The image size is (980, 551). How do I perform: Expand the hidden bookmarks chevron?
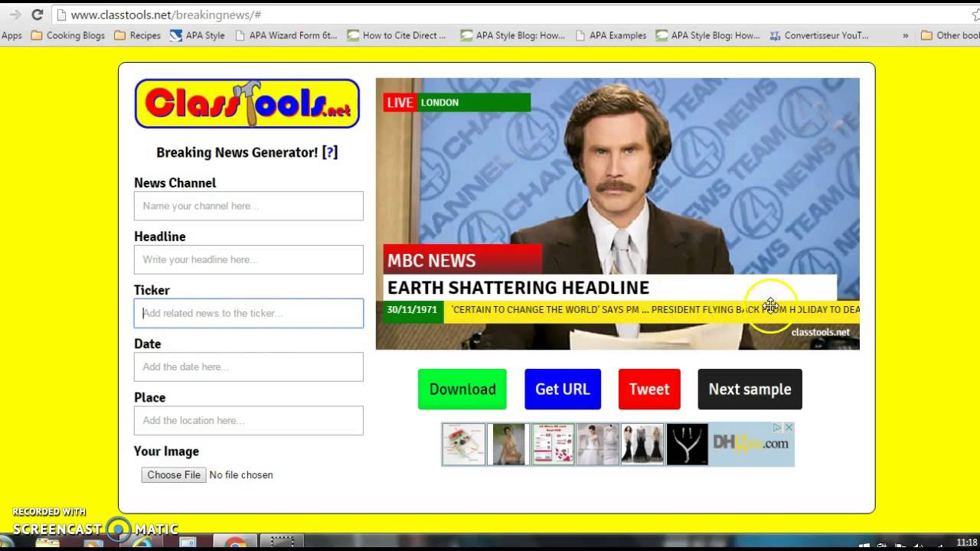click(906, 35)
